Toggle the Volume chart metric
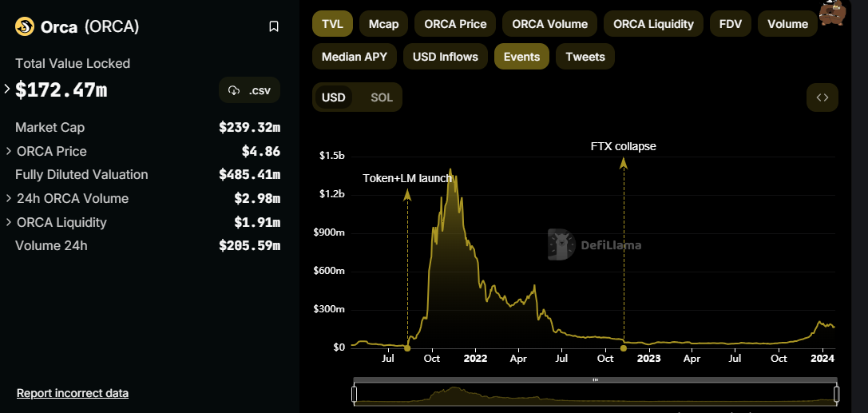The image size is (868, 413). [x=787, y=24]
